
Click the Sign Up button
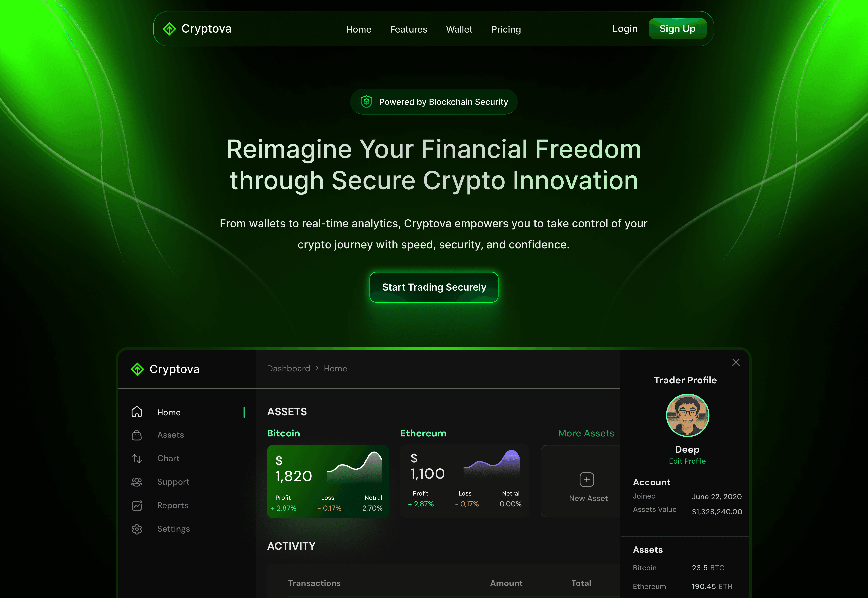677,28
